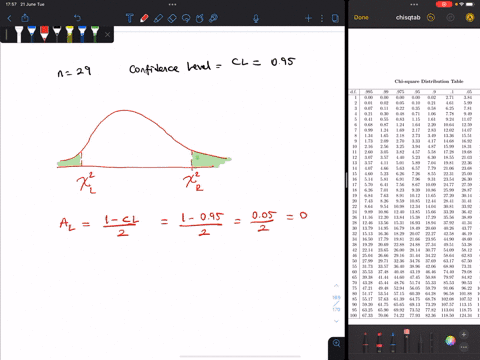Select the Shapes tool
The height and width of the screenshot is (360, 480).
(200, 18)
